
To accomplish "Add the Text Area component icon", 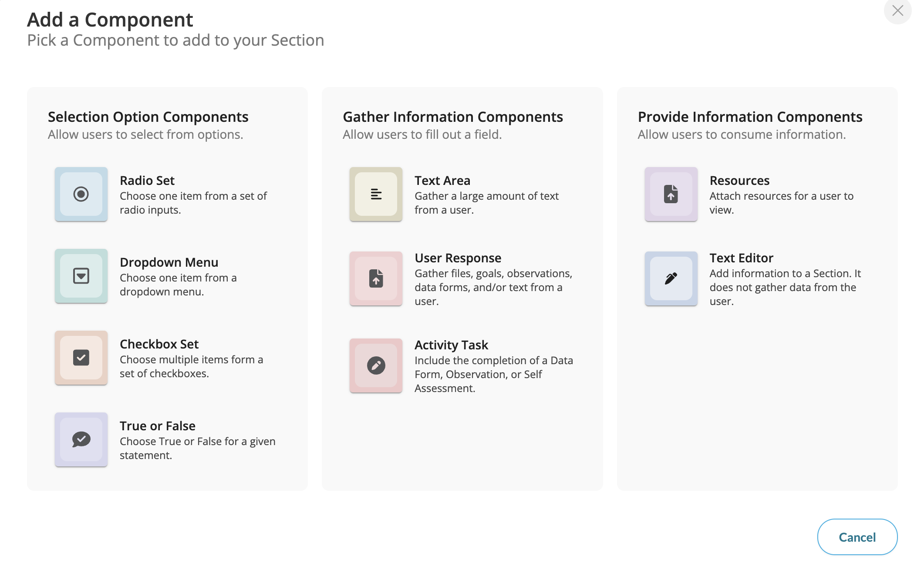I will pos(376,194).
